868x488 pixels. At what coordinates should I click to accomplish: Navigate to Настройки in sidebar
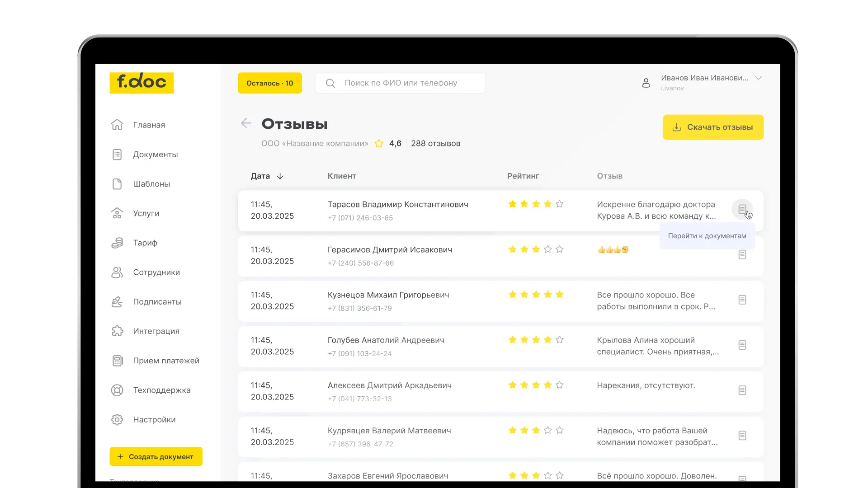click(154, 420)
